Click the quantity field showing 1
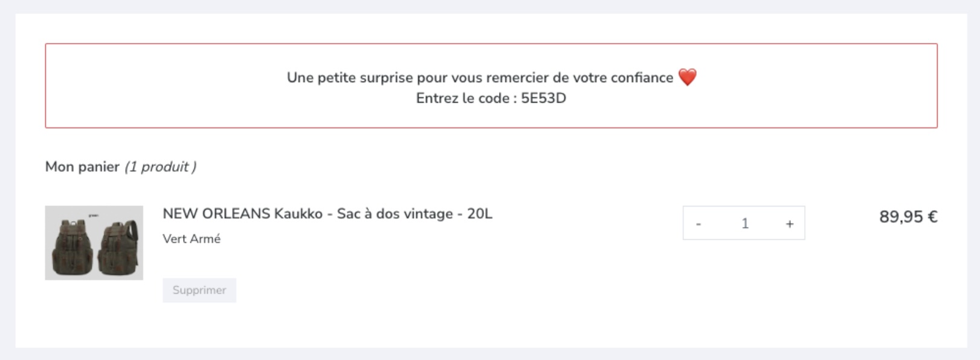Screen dimensions: 980x360 744,223
